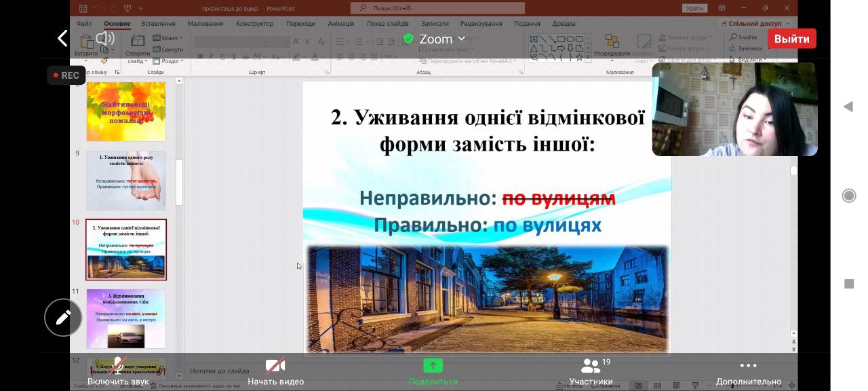Select slide 9 thumbnail
Viewport: 868px width, 391px height.
coord(126,180)
